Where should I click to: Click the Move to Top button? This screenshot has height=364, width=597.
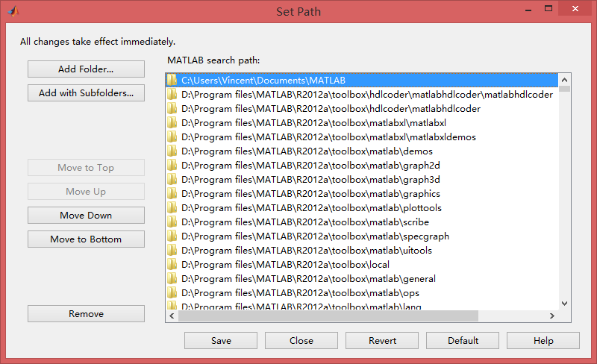86,168
